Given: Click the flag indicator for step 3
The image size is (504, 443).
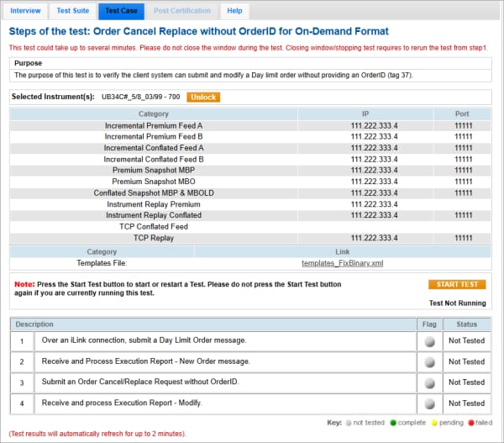Looking at the screenshot, I should (429, 383).
